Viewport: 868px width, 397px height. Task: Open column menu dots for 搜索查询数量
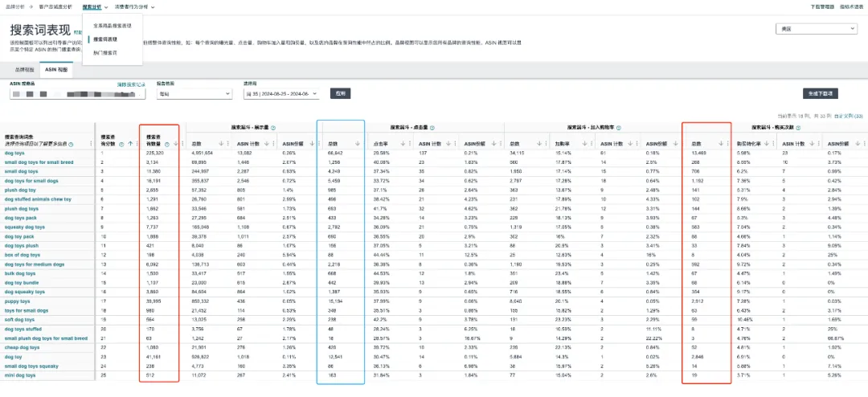tap(182, 143)
